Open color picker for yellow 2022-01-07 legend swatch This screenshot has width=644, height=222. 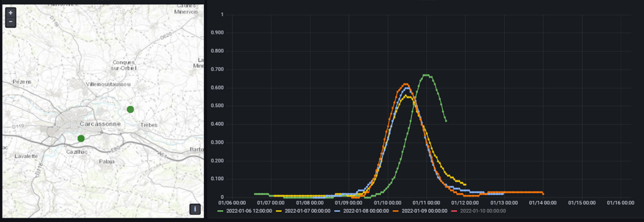pyautogui.click(x=279, y=211)
